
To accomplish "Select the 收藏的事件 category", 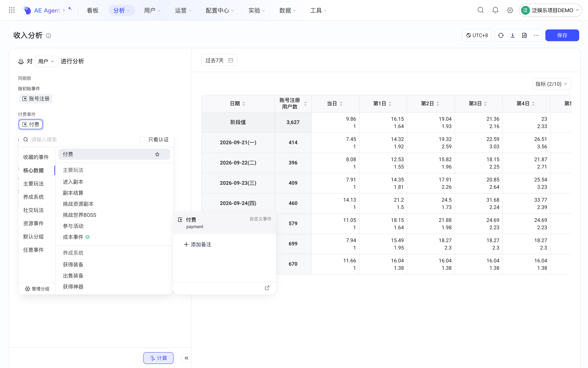I will coord(36,157).
